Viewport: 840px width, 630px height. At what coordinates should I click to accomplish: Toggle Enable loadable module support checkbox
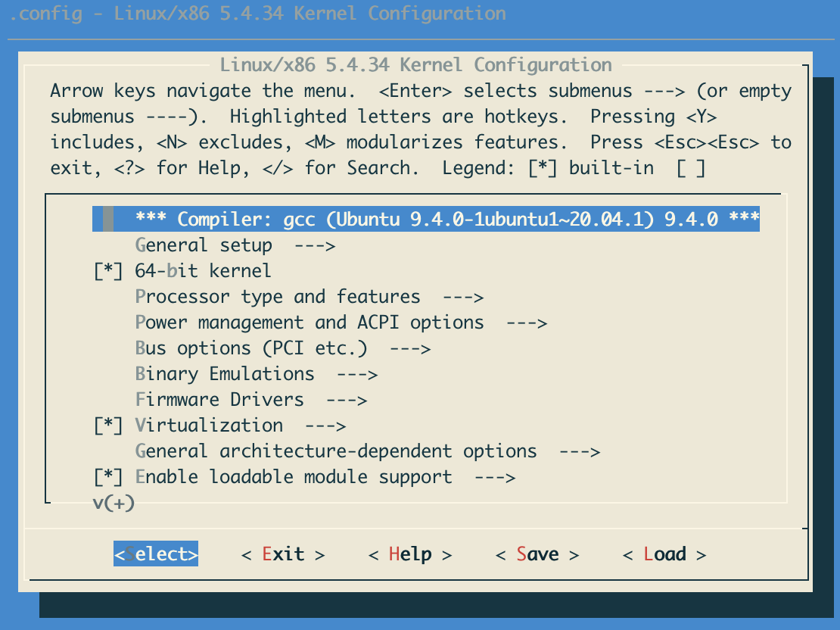pos(107,477)
